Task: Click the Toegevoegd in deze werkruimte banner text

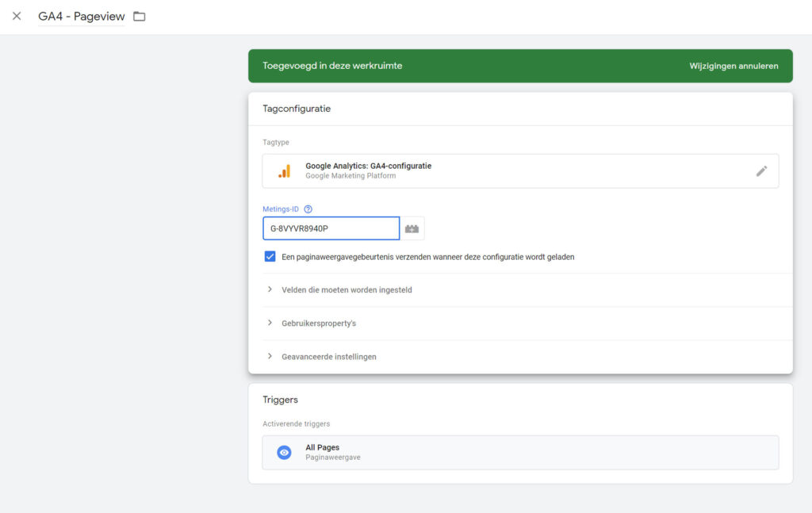Action: coord(332,66)
